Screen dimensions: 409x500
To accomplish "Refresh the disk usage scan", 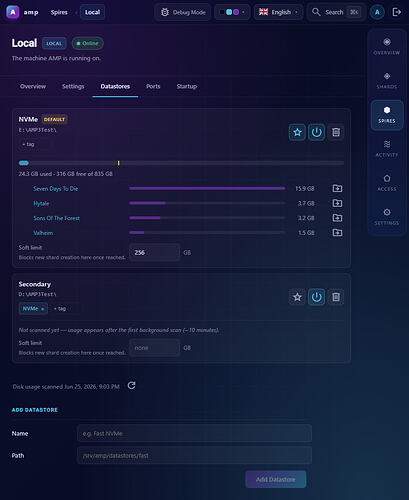I will (x=132, y=386).
